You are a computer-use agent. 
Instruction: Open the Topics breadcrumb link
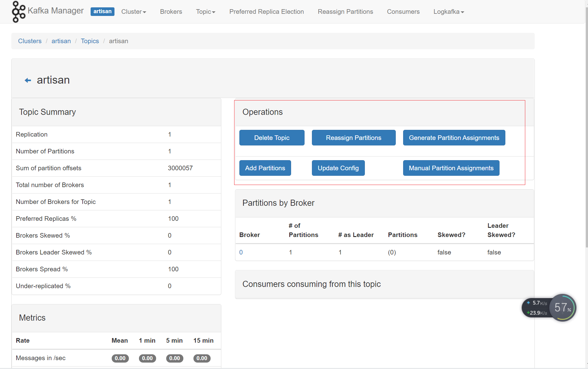coord(90,41)
